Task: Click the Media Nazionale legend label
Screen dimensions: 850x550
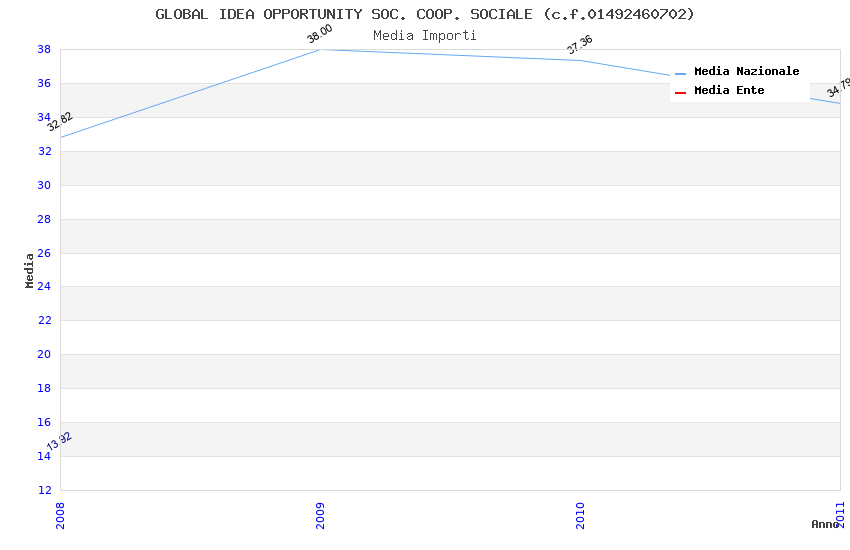Action: coord(746,71)
